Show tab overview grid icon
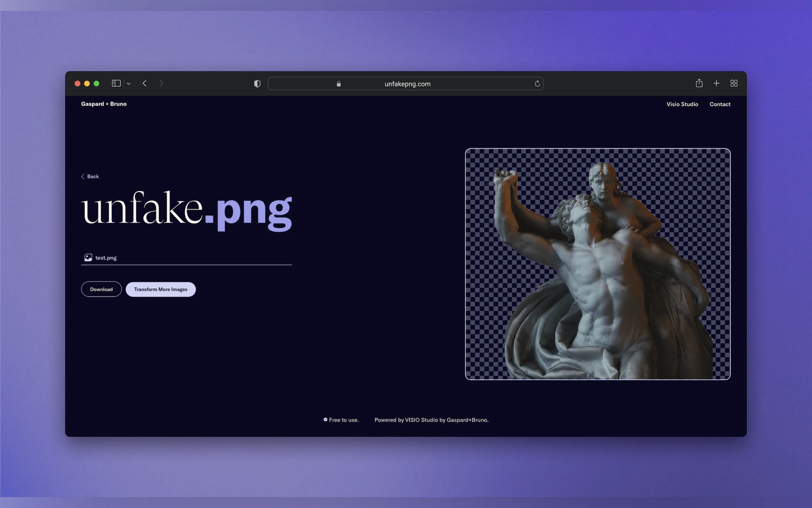Viewport: 812px width, 508px height. pyautogui.click(x=734, y=83)
